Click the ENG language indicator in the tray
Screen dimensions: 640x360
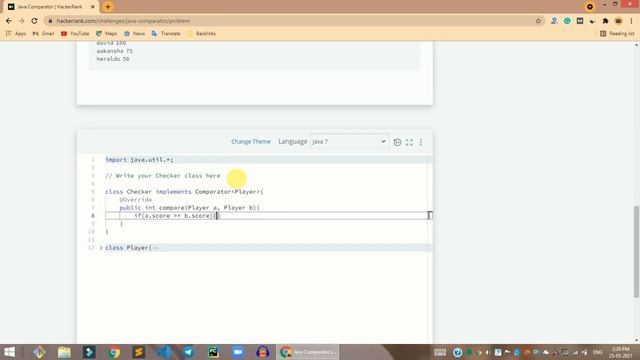[x=598, y=352]
